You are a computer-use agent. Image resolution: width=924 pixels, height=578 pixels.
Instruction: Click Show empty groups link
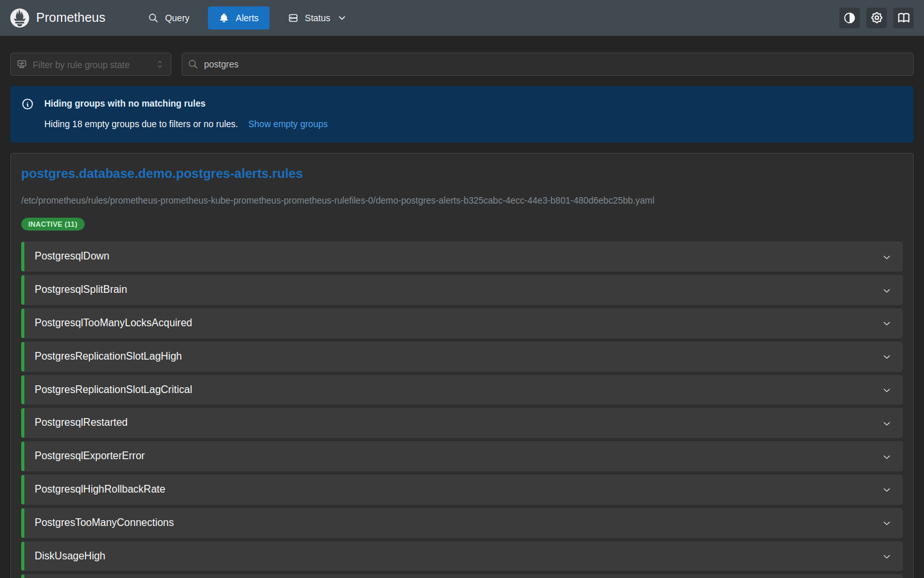click(x=287, y=124)
